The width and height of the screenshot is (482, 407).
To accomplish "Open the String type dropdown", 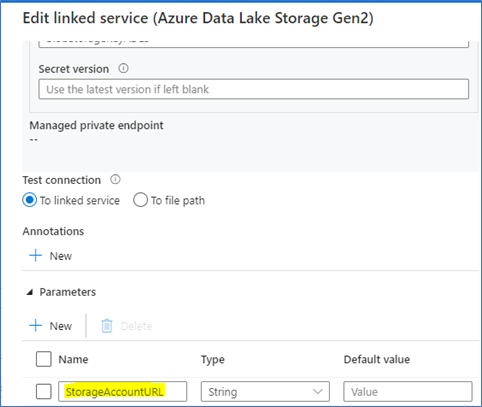I will 265,391.
